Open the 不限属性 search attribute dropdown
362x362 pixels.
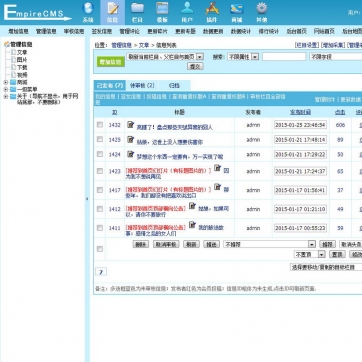click(243, 57)
